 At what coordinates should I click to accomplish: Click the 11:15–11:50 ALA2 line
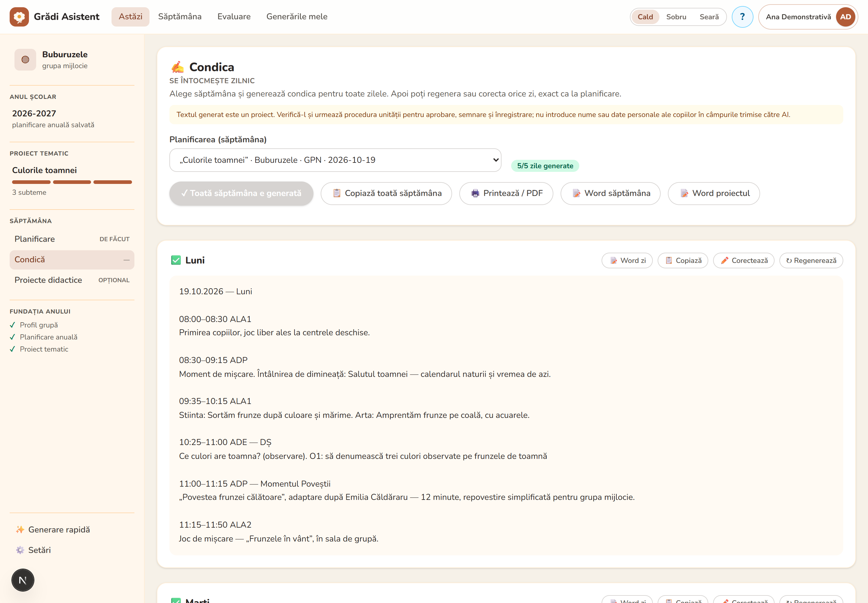[x=215, y=525]
